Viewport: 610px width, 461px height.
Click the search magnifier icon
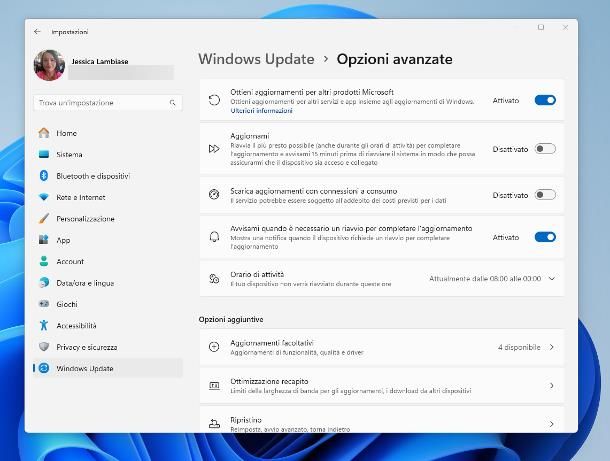[x=172, y=103]
